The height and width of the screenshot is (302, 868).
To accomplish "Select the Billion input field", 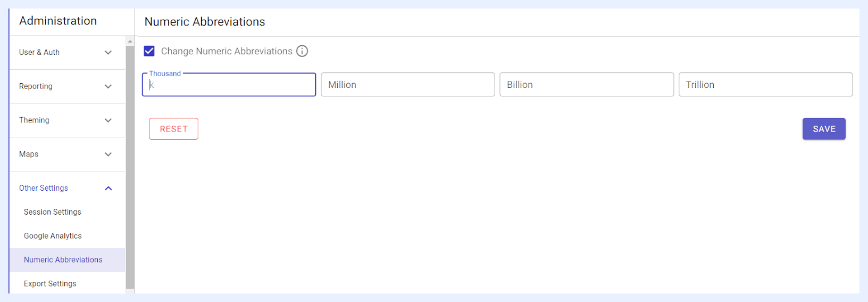I will pyautogui.click(x=587, y=85).
